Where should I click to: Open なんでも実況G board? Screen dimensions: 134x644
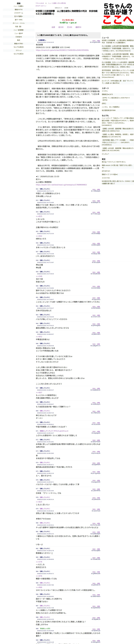click(x=19, y=47)
